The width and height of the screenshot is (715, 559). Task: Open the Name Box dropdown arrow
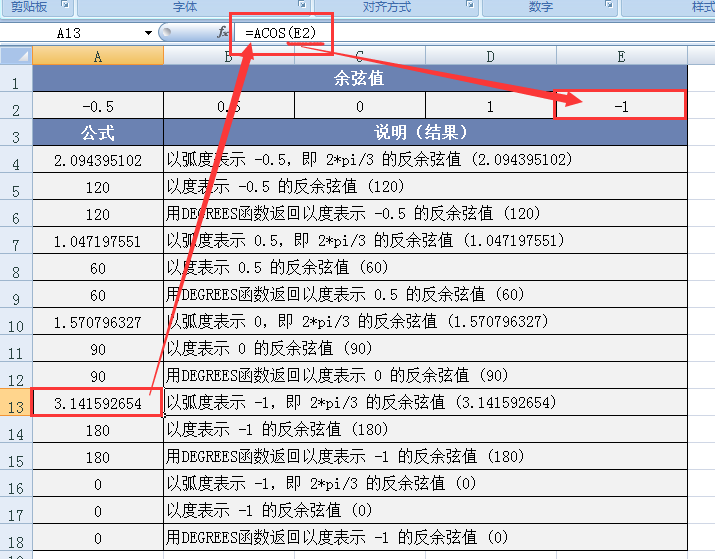point(148,33)
